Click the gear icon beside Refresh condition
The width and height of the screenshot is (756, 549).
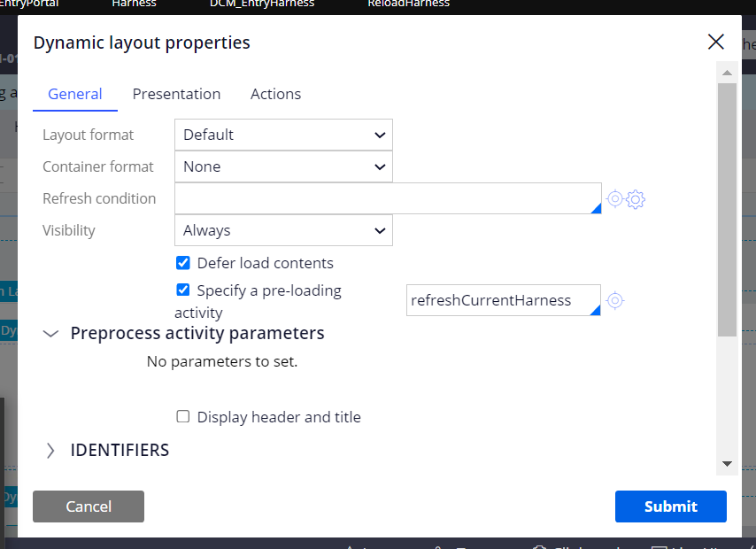[x=636, y=199]
